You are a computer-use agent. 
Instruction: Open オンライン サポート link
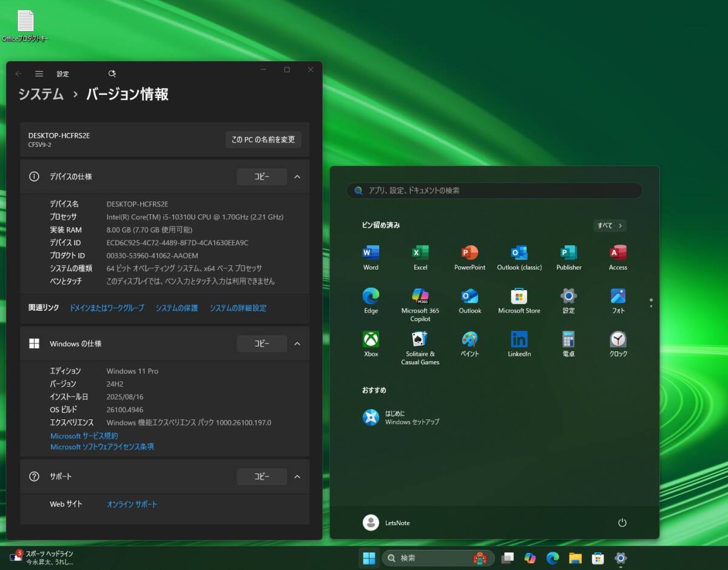coord(132,504)
